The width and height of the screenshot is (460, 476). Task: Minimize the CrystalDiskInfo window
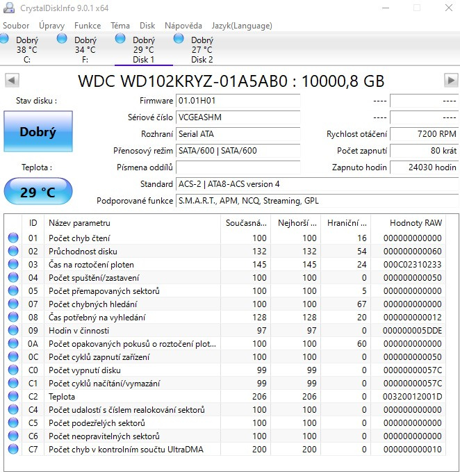(386, 8)
